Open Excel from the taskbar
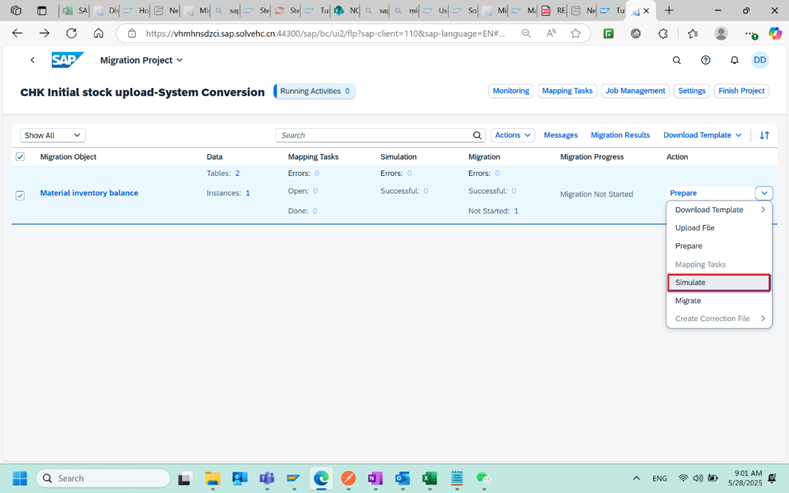This screenshot has height=493, width=789. pos(429,478)
